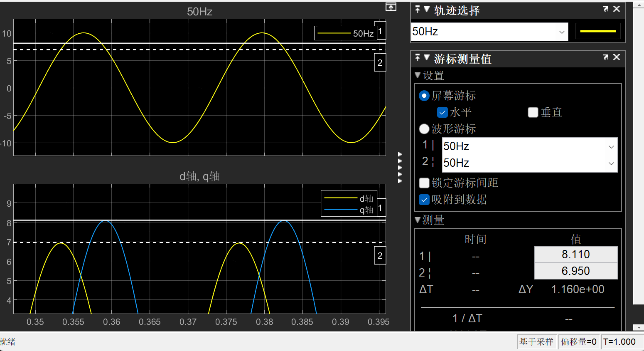644x351 pixels.
Task: Close the 轨迹选择 panel
Action: click(617, 9)
